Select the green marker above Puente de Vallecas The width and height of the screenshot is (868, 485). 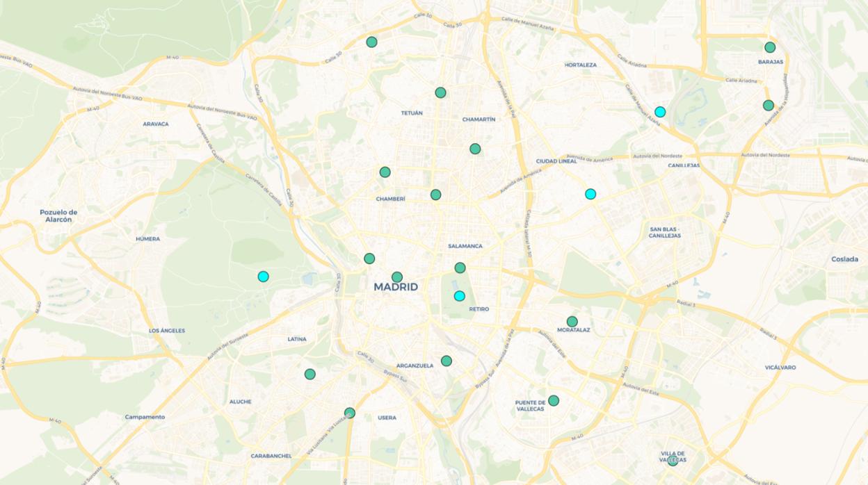coord(553,400)
